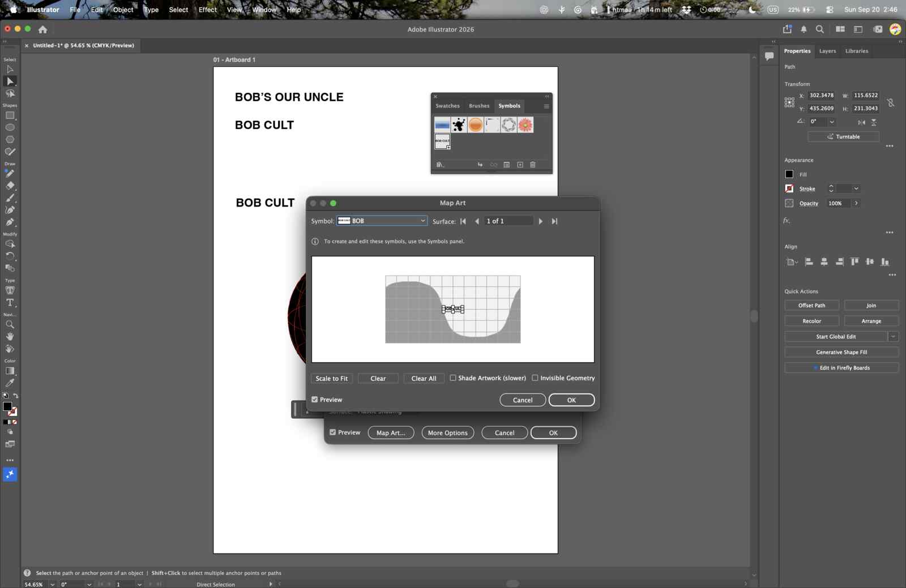The width and height of the screenshot is (906, 588).
Task: Open the Symbol dropdown showing BOB
Action: [382, 221]
